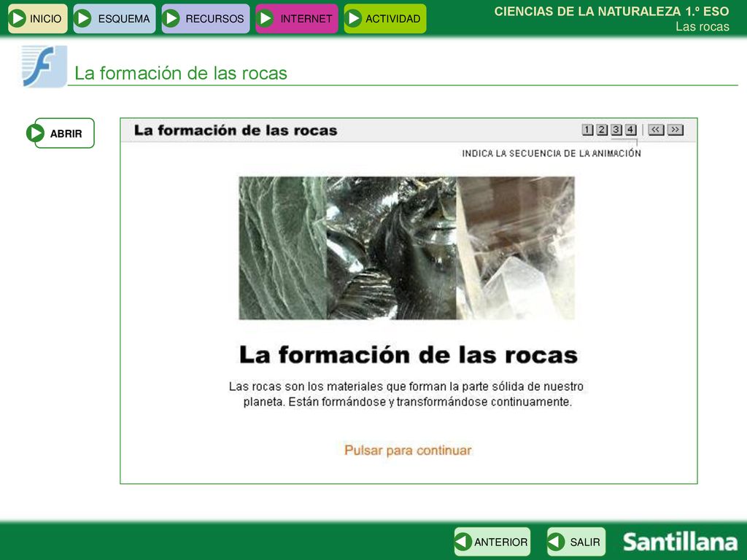The width and height of the screenshot is (747, 560).
Task: Click 'Pulsar para continuar' link
Action: pos(408,450)
